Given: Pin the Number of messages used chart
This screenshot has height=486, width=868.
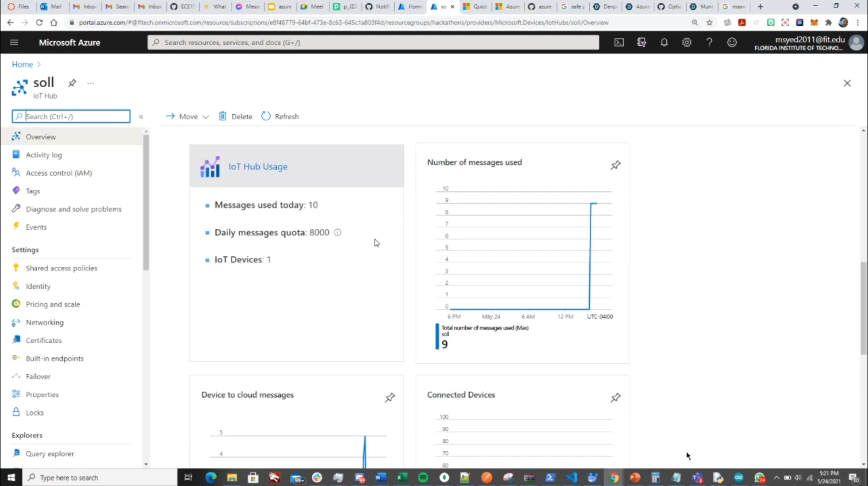Looking at the screenshot, I should (616, 165).
